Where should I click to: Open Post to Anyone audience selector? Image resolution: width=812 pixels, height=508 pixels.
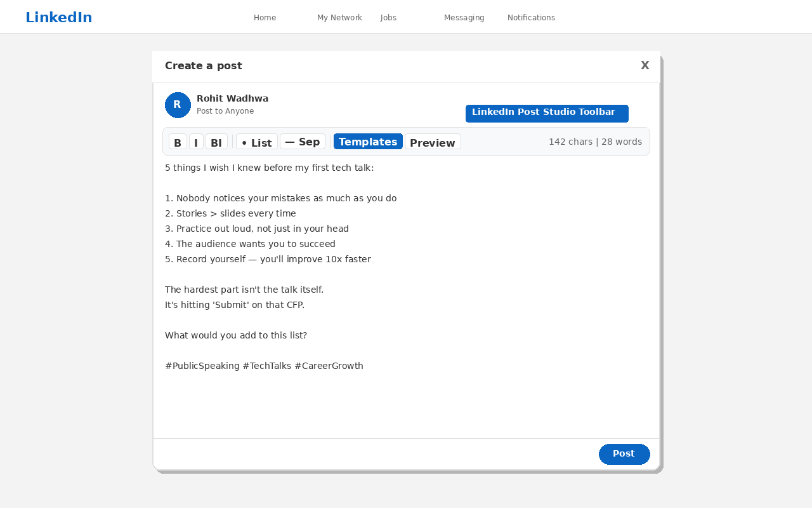point(225,111)
